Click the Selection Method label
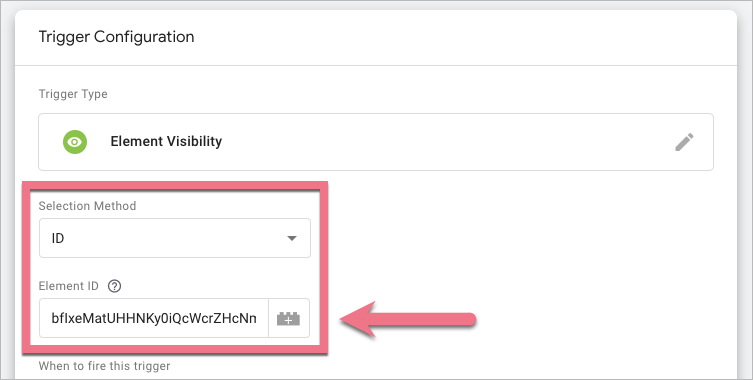 [x=87, y=206]
